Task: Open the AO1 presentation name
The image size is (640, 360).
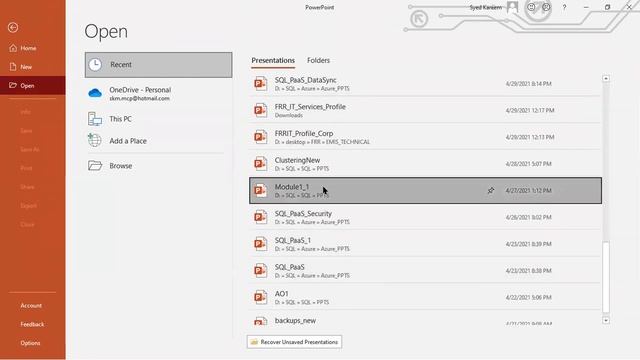Action: 281,293
